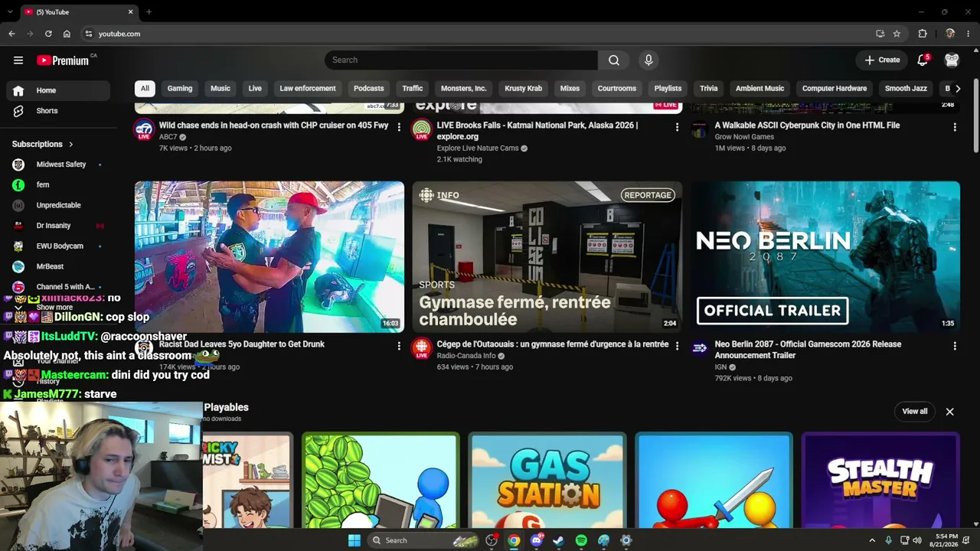Open the notifications bell
Screen dimensions: 980x551
point(923,60)
